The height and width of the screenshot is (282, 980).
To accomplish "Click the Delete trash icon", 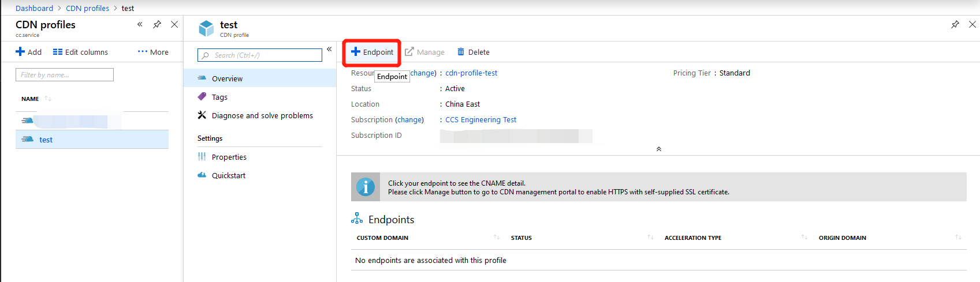I will (x=461, y=52).
